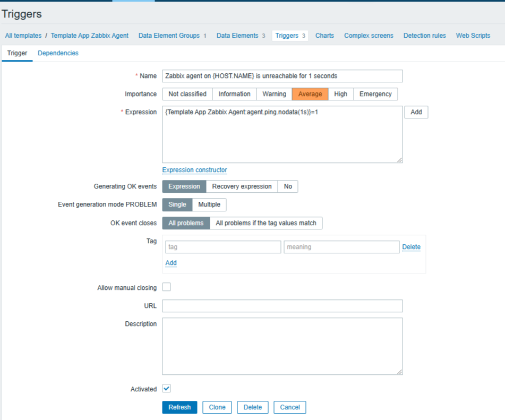Open the Expression constructor link
Viewport: 505px width, 420px height.
[x=194, y=170]
